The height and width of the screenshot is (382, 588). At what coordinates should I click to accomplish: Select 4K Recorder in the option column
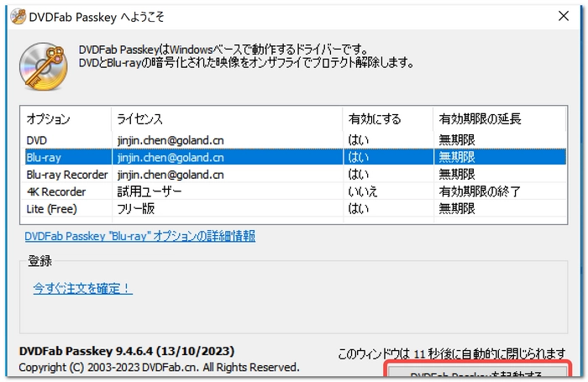pos(56,191)
